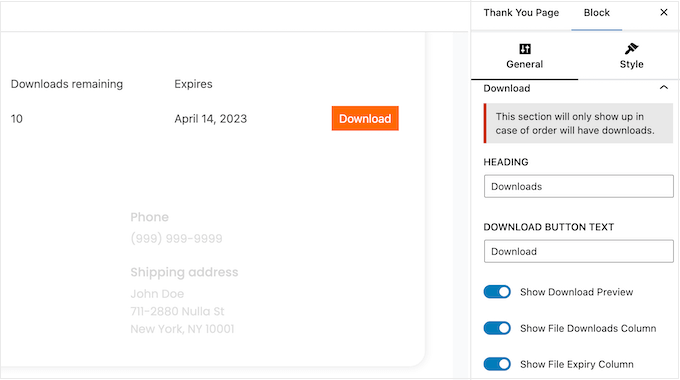Click the Heading input field containing Downloads

tap(579, 186)
